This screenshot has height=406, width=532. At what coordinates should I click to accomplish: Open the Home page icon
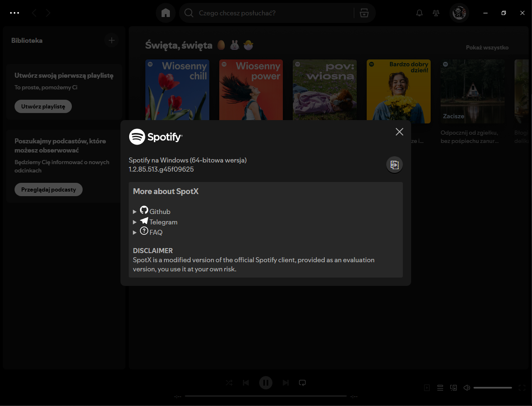(x=166, y=13)
